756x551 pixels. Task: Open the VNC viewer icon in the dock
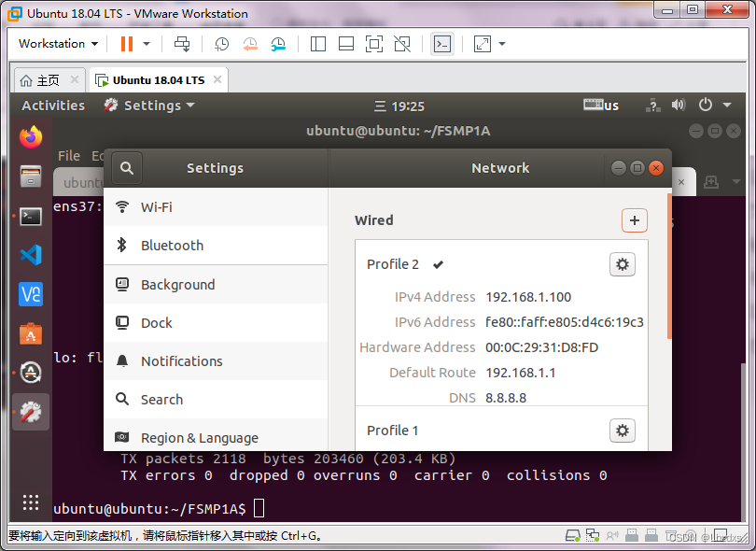(31, 294)
